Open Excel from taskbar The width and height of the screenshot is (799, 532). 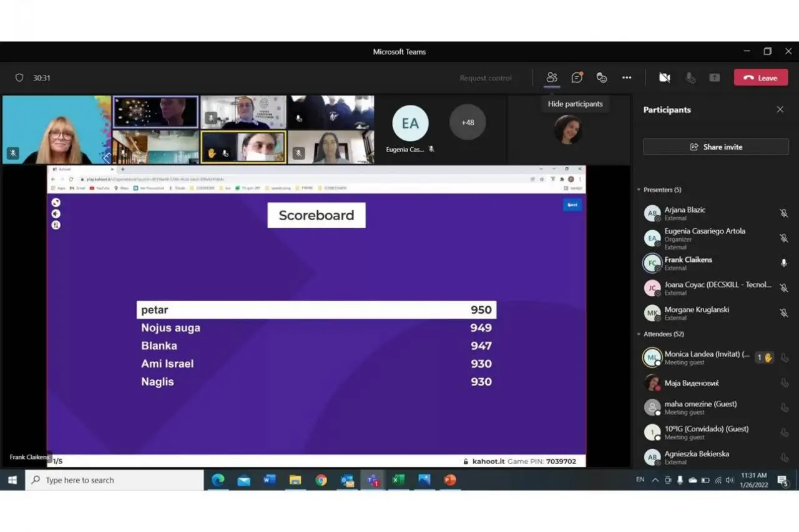click(x=398, y=480)
